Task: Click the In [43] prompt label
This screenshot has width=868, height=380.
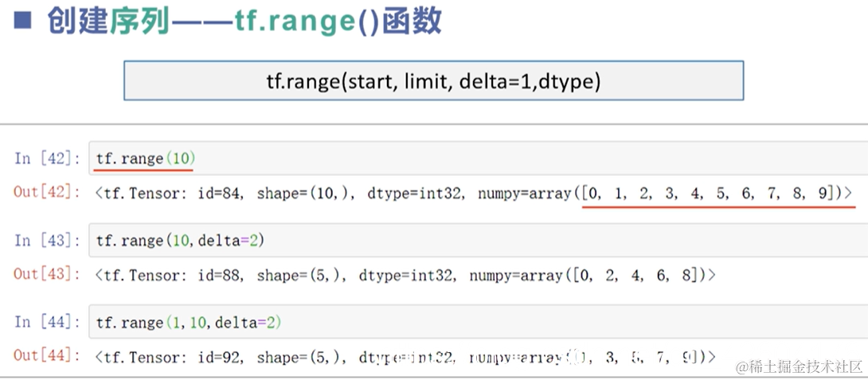Action: click(x=47, y=241)
